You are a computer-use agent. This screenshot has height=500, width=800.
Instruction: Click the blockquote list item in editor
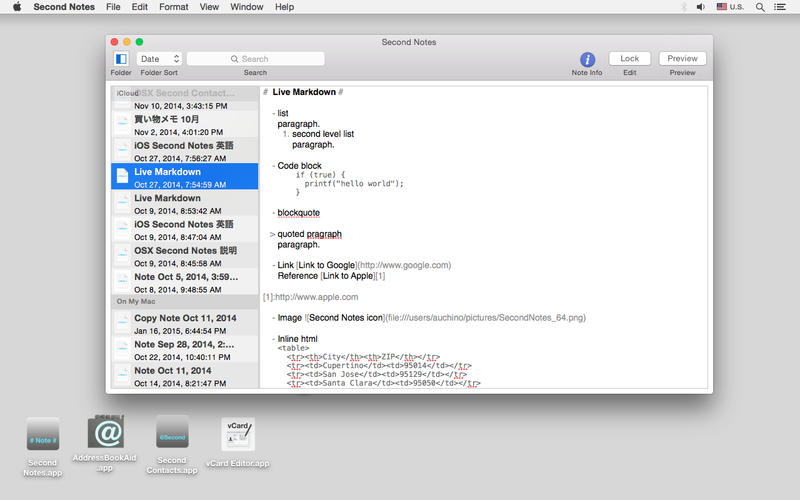tap(298, 213)
